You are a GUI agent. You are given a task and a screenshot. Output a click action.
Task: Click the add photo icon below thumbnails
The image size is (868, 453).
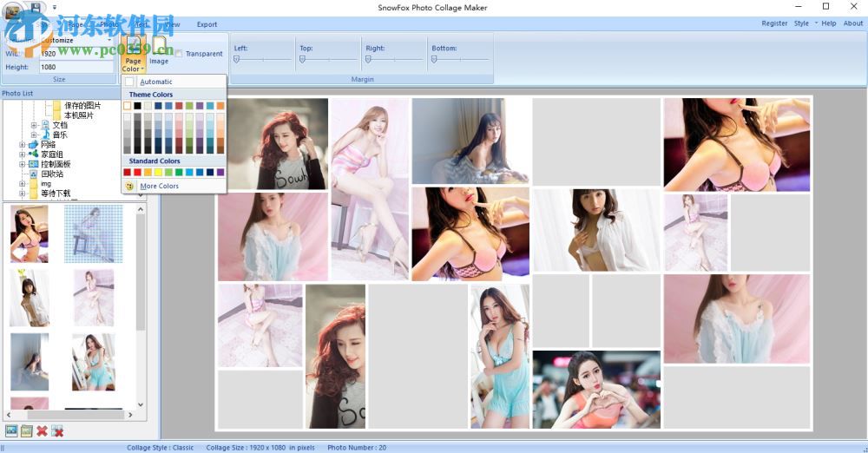pyautogui.click(x=11, y=430)
